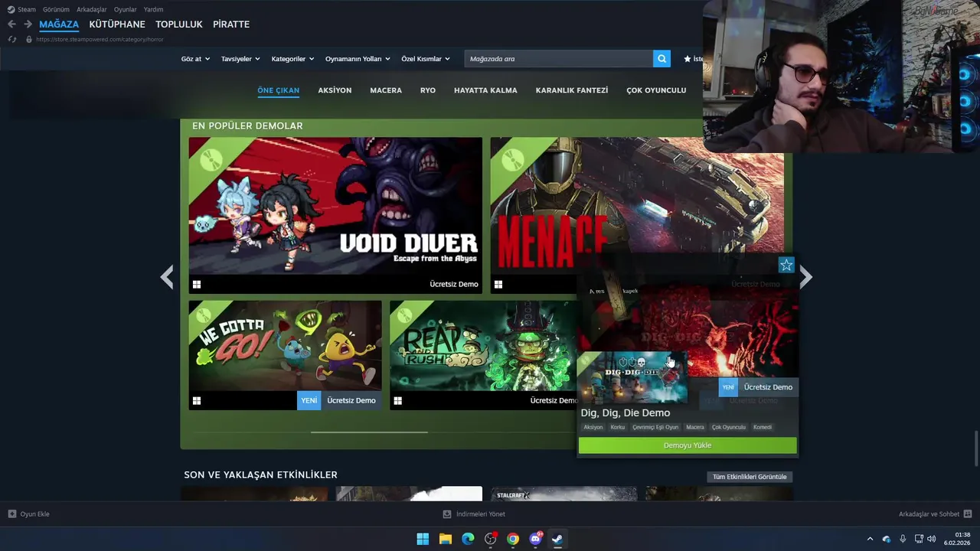Go back with the browser back arrow
Viewport: 980px width, 551px height.
coord(11,24)
